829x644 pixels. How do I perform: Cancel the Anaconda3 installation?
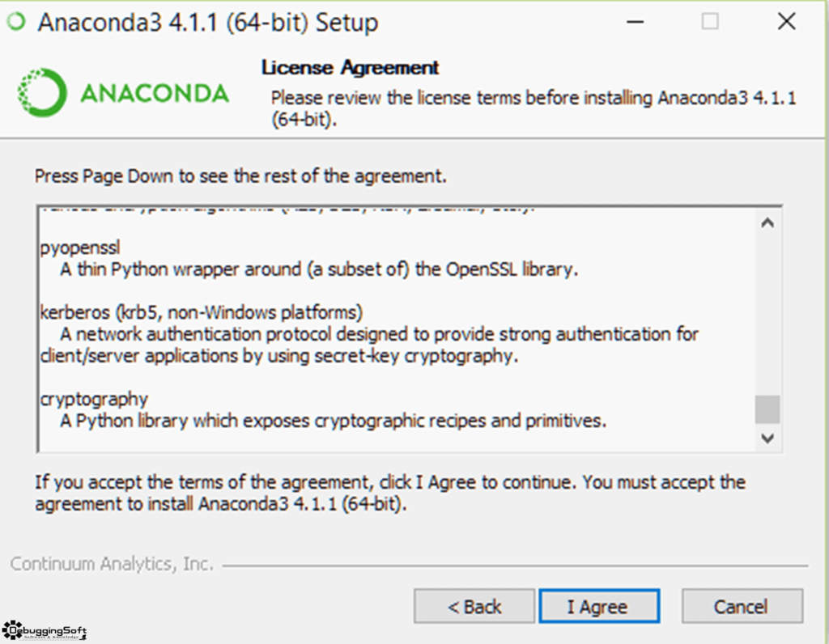click(x=742, y=606)
